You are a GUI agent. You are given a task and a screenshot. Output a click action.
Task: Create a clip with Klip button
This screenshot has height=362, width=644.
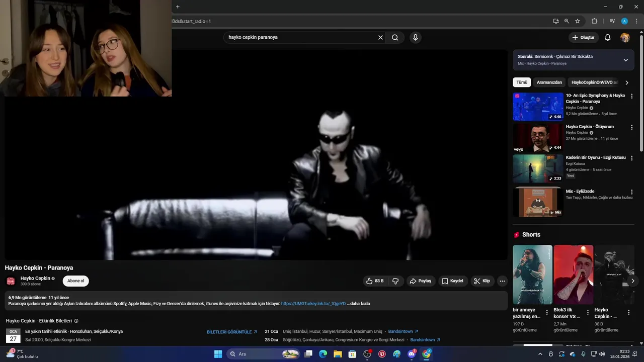(482, 281)
